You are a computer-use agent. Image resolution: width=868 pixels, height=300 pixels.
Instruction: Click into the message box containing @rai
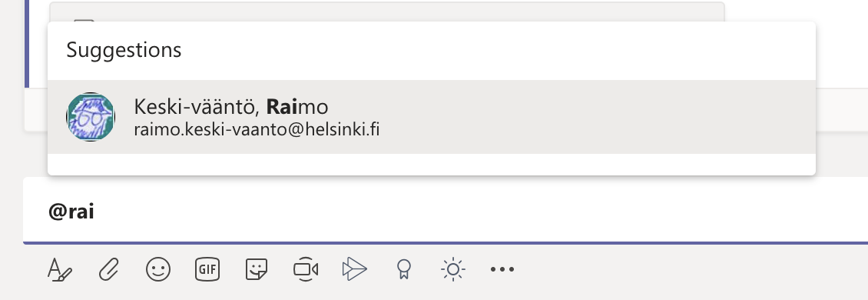point(445,211)
